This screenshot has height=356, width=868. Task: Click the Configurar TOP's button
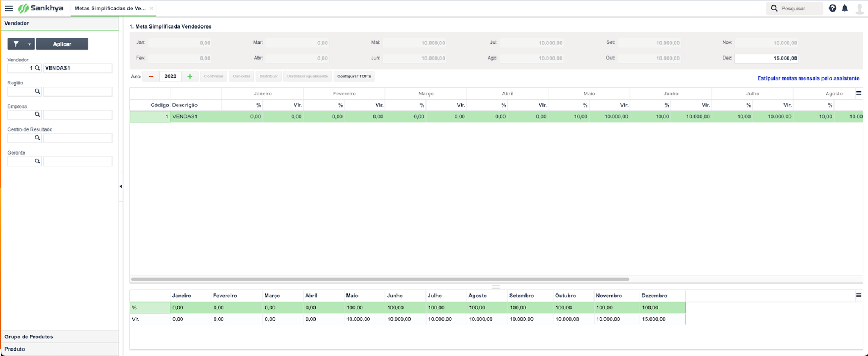coord(354,76)
